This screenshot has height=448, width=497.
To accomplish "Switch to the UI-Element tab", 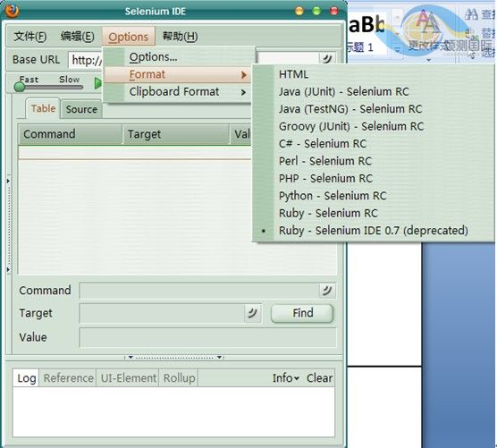I will click(129, 378).
